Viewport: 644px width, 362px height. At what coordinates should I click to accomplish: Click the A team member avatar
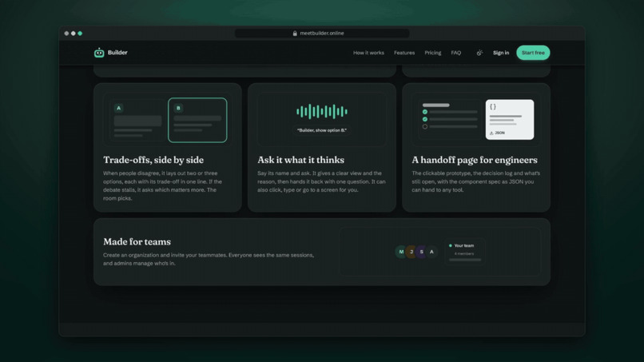coord(431,252)
